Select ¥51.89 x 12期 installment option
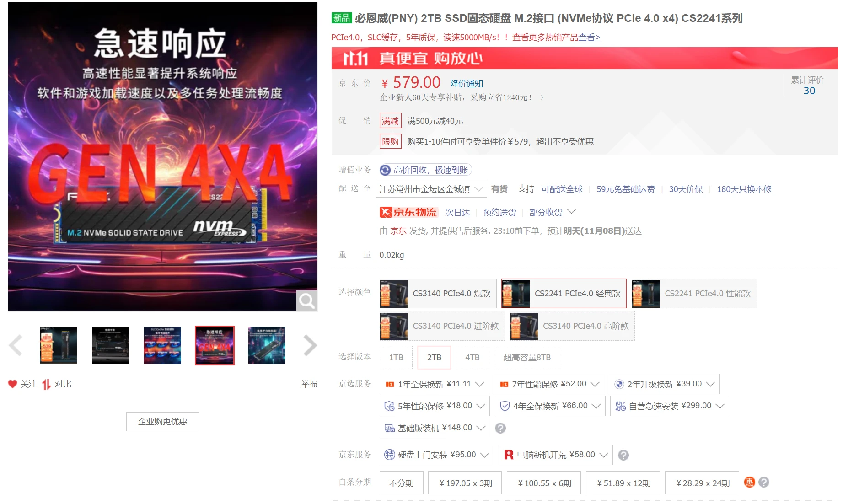The image size is (843, 504). coord(623,483)
